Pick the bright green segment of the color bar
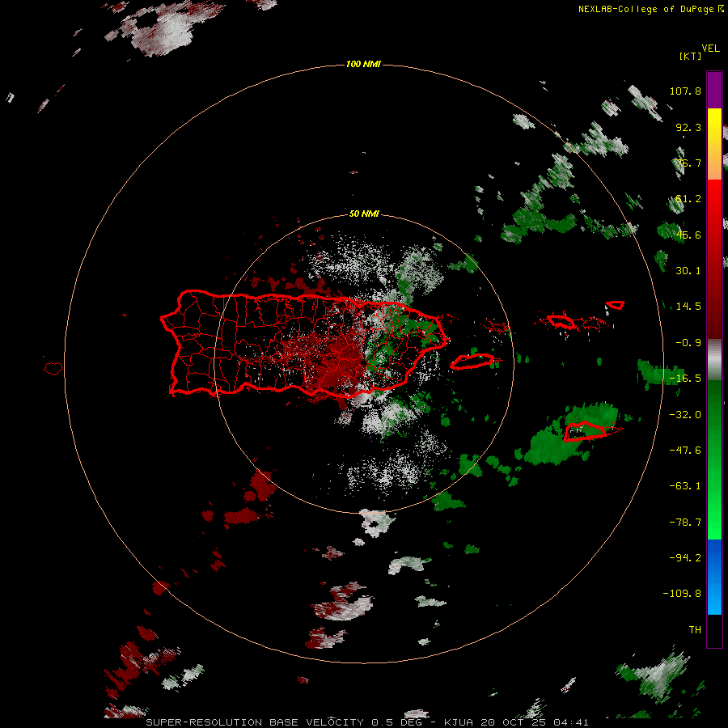This screenshot has width=728, height=728. click(714, 510)
